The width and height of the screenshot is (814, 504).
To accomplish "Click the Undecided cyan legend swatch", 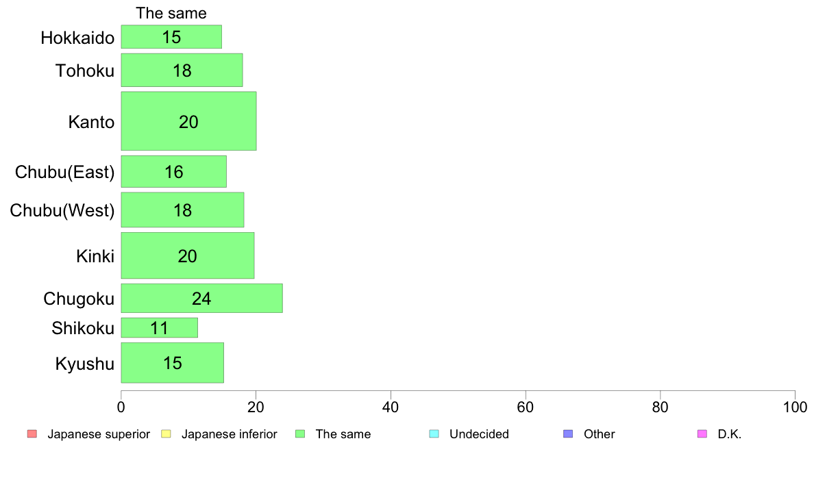I will pos(434,434).
